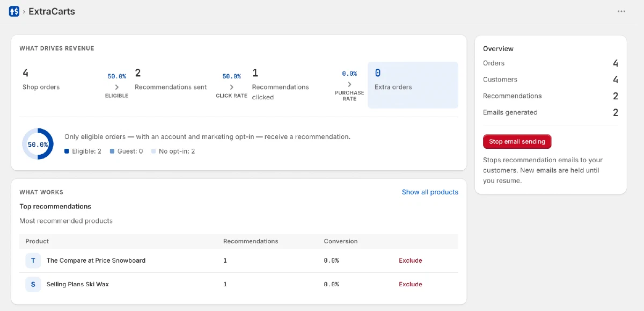This screenshot has height=311, width=644.
Task: Click the No opt-in: 2 legend swatch
Action: (x=153, y=151)
